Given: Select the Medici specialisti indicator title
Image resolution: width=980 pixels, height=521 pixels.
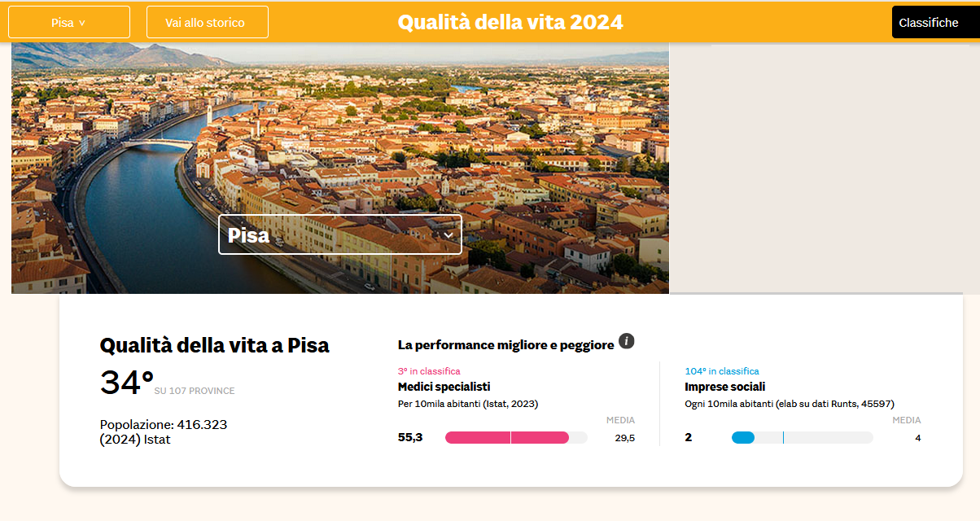Looking at the screenshot, I should click(444, 387).
